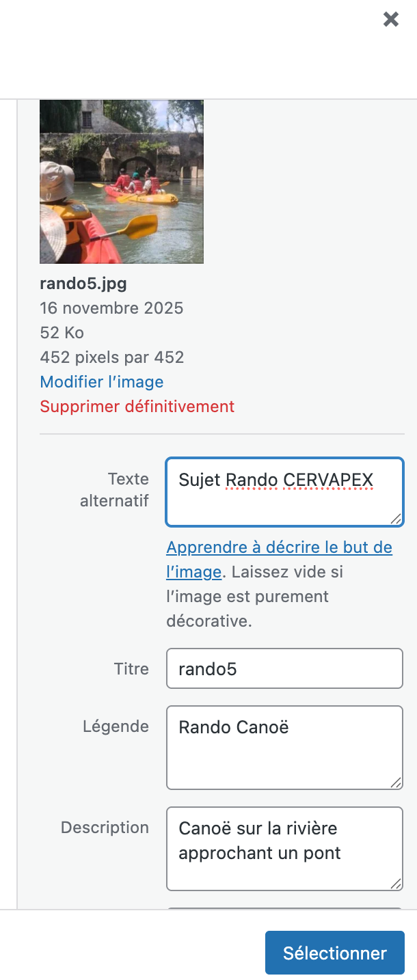Open the "Modifier l'image" link
The image size is (417, 980).
click(102, 382)
